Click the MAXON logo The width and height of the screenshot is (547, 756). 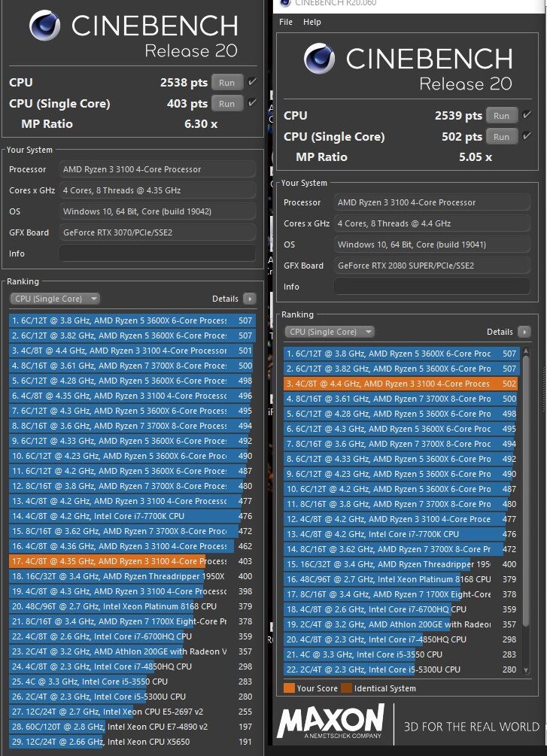tap(331, 721)
